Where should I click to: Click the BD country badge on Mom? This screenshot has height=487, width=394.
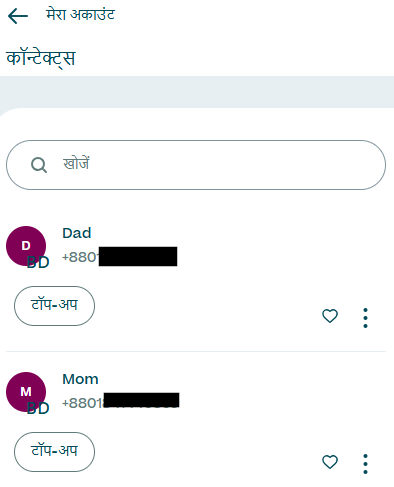click(38, 408)
